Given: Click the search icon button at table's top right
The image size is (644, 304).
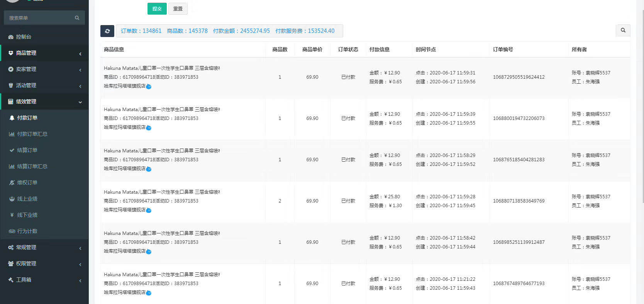Looking at the screenshot, I should 623,30.
